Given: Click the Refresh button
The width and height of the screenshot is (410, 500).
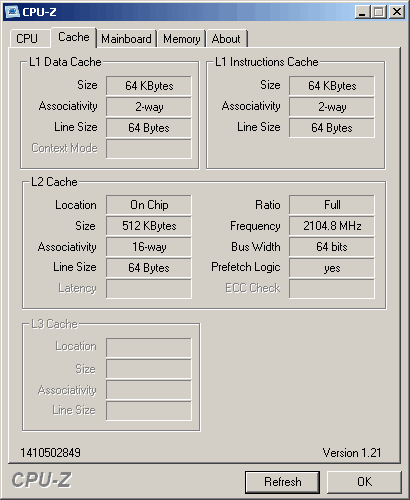Looking at the screenshot, I should click(x=282, y=482).
